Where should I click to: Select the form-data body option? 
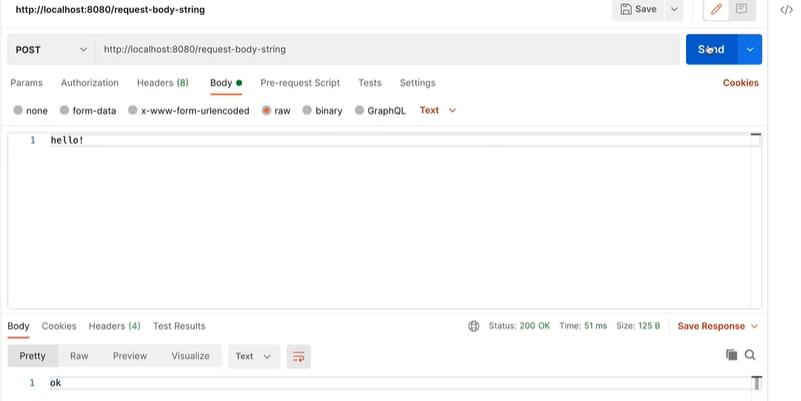[x=88, y=110]
